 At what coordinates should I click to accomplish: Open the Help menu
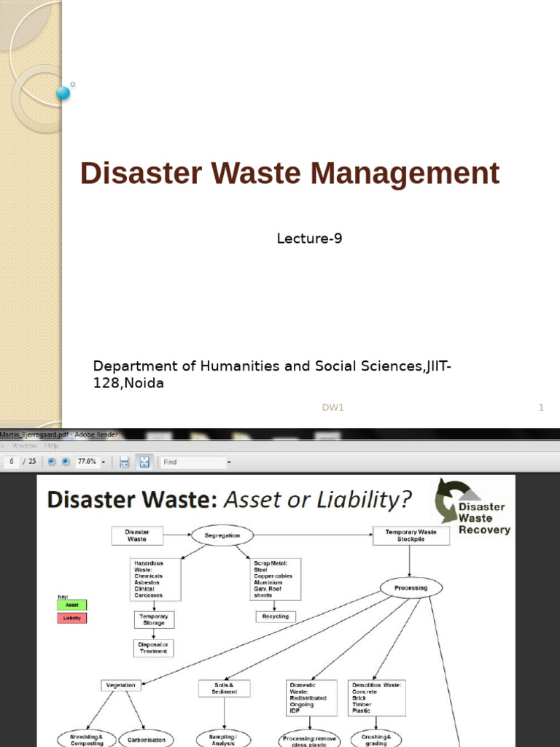point(52,446)
